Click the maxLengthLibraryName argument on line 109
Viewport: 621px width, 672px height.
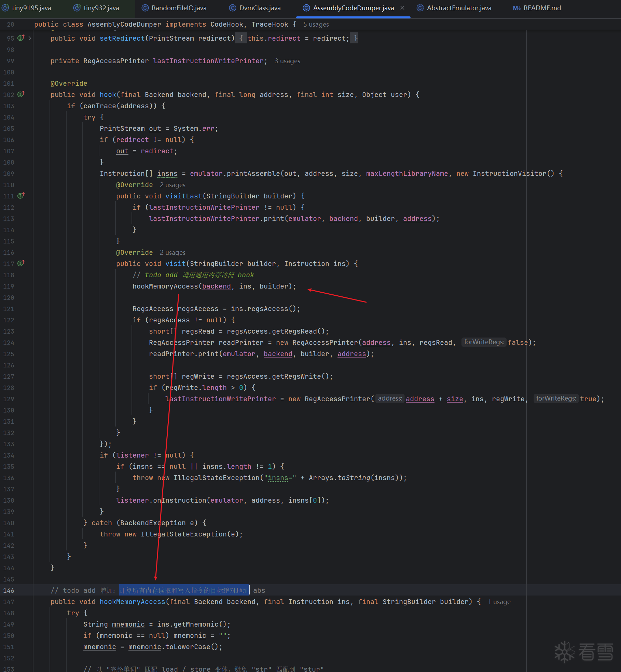407,173
